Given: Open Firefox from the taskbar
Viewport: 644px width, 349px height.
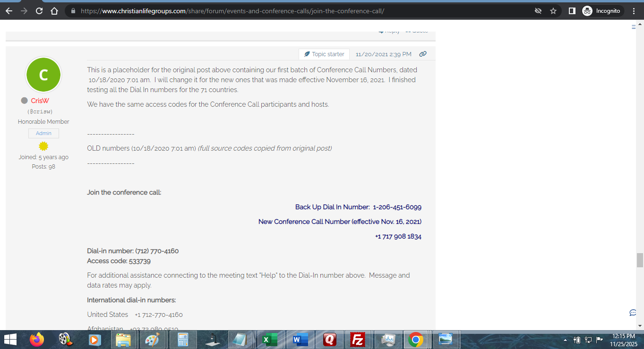Looking at the screenshot, I should pyautogui.click(x=36, y=340).
